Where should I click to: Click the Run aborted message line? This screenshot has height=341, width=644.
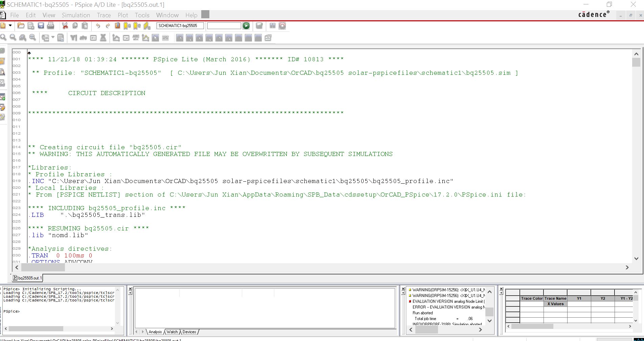click(x=422, y=313)
